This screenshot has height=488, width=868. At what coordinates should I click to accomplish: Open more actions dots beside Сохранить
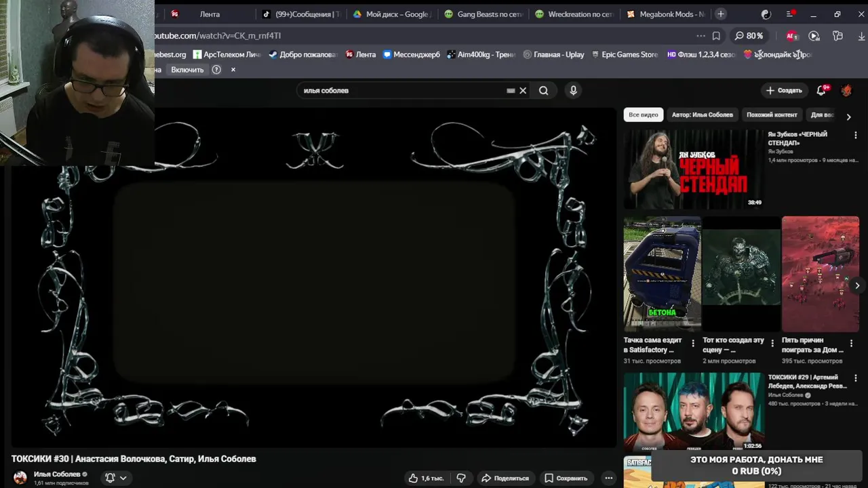(x=609, y=478)
